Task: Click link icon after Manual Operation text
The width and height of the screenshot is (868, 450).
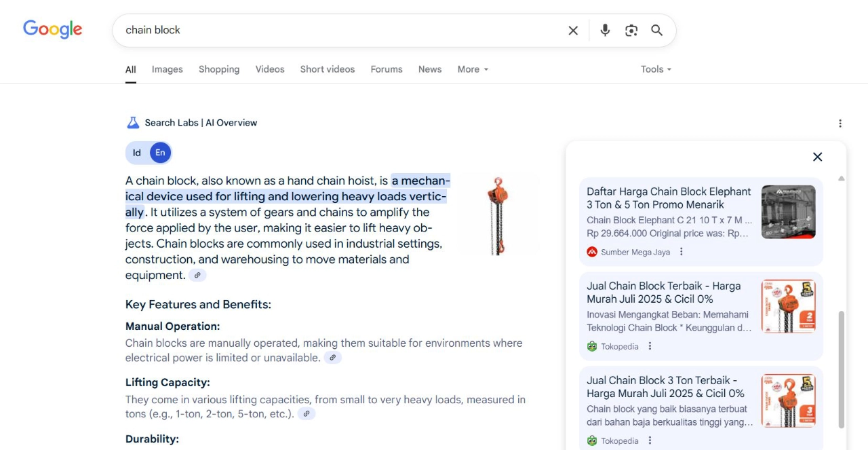Action: (x=332, y=358)
